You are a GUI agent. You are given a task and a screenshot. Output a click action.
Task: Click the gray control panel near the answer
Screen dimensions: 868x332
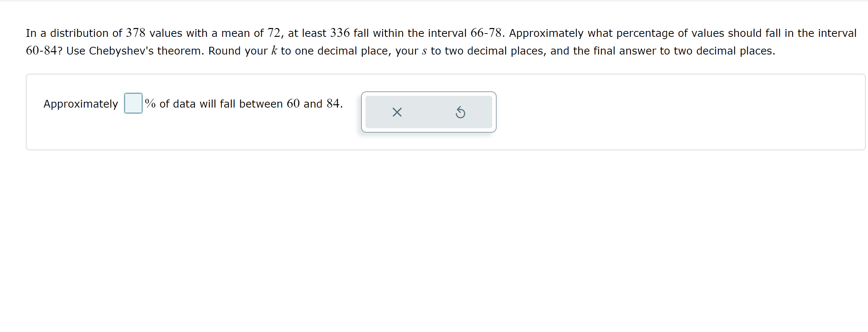point(428,112)
